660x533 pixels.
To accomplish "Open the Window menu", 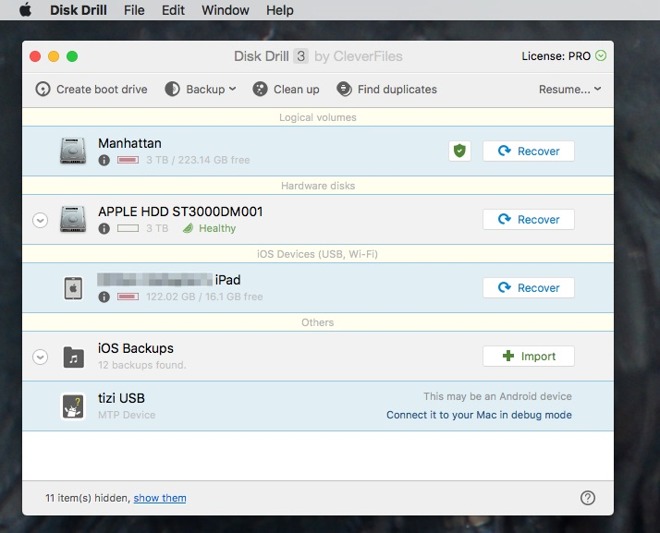I will 225,10.
